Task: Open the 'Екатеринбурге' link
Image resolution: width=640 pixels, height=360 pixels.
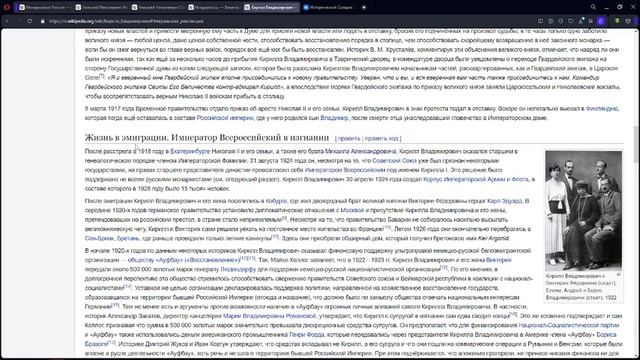Action: (x=190, y=151)
